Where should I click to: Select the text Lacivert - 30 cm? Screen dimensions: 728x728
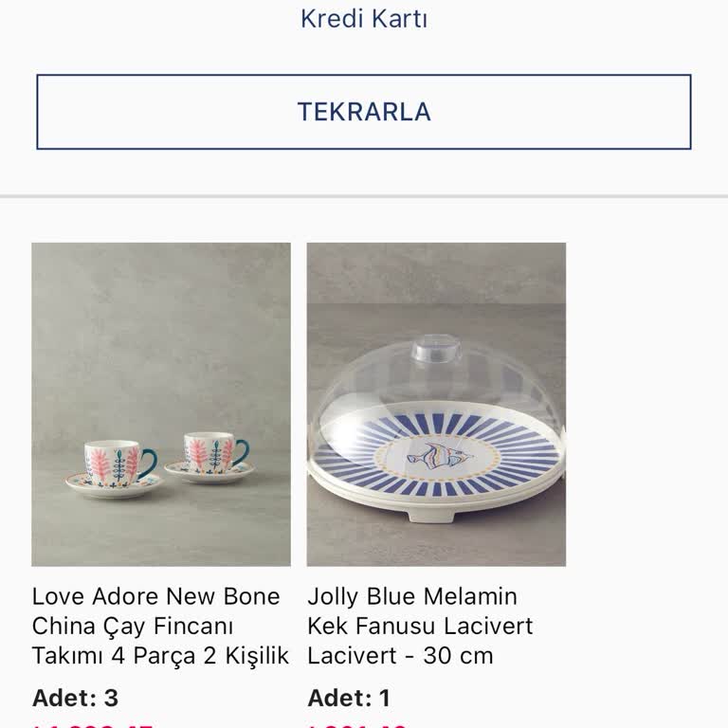coord(400,656)
